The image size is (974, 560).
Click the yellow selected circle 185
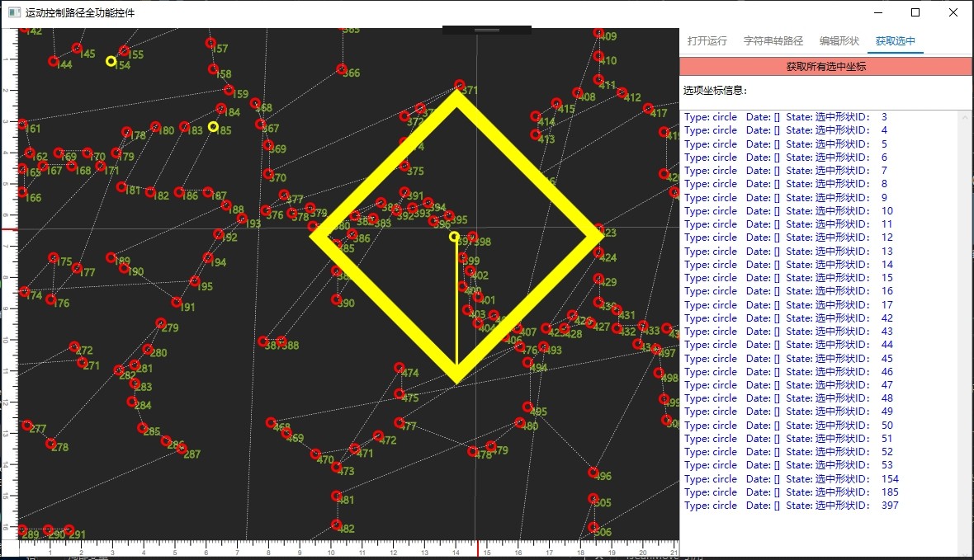point(213,127)
